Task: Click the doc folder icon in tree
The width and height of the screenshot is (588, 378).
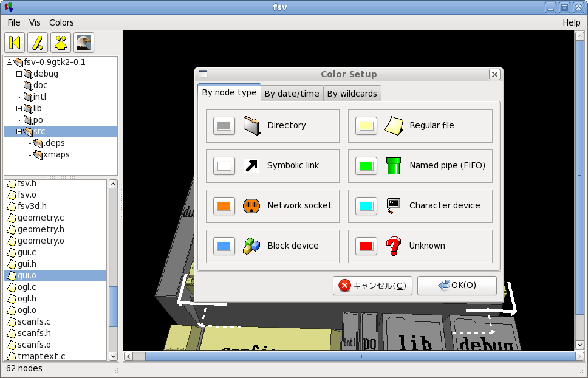Action: pyautogui.click(x=27, y=85)
